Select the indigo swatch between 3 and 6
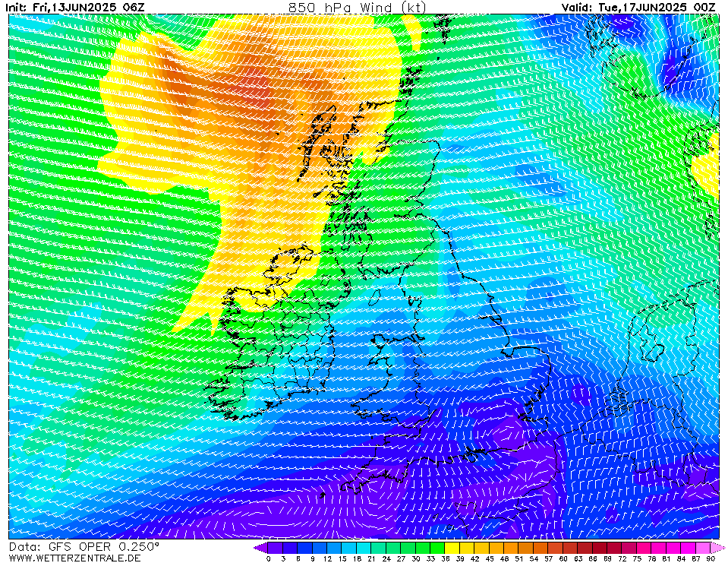Screen dimensions: 728x563 [x=290, y=548]
